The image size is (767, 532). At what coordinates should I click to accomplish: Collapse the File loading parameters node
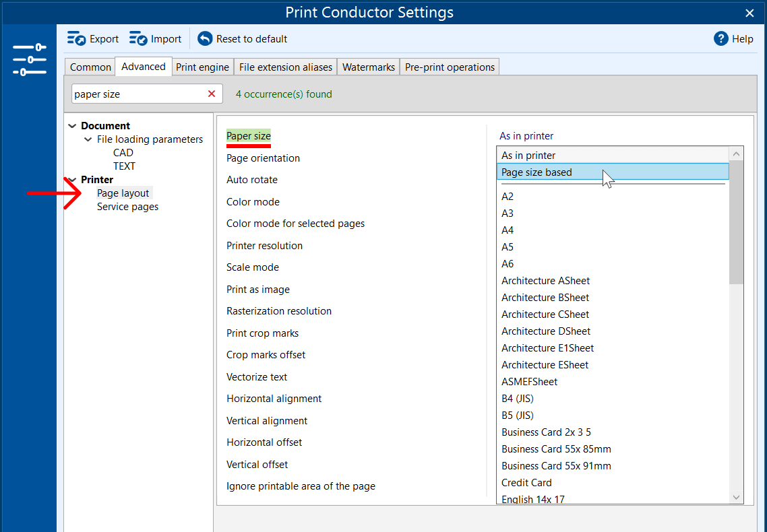pos(88,139)
